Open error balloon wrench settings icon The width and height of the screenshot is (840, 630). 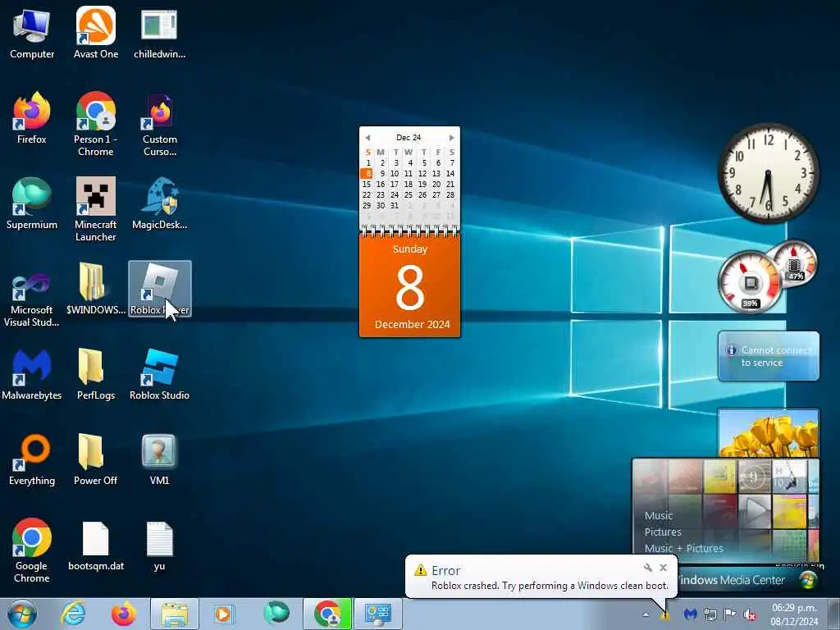(648, 568)
